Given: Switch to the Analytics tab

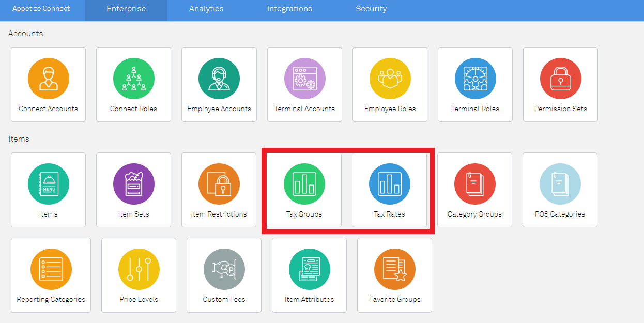Looking at the screenshot, I should pos(206,9).
